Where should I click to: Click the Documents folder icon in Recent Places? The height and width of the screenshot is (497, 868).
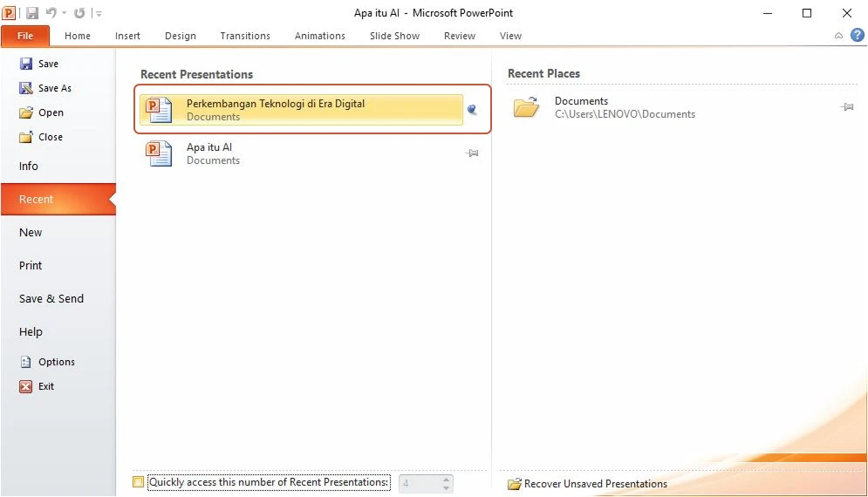(526, 107)
